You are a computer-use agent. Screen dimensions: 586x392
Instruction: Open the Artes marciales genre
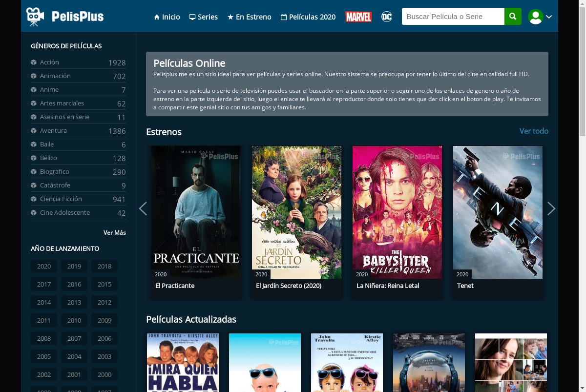pos(78,103)
